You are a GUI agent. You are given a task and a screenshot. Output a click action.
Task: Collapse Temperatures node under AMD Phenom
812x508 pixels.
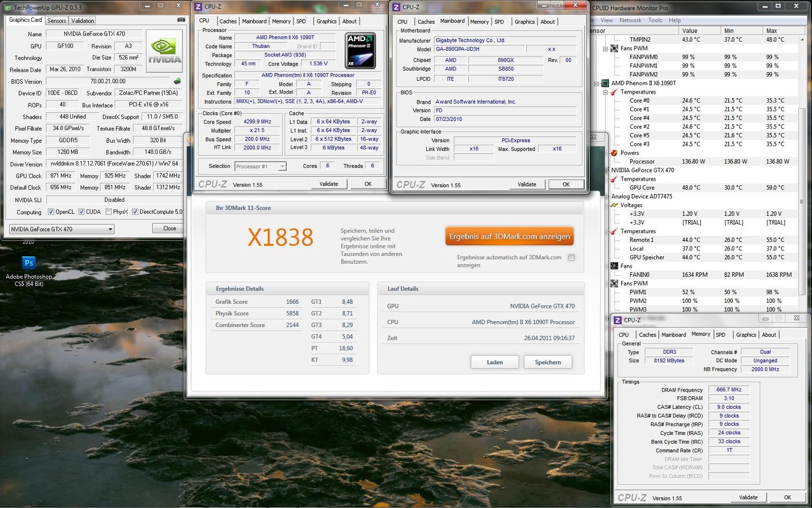[x=605, y=92]
